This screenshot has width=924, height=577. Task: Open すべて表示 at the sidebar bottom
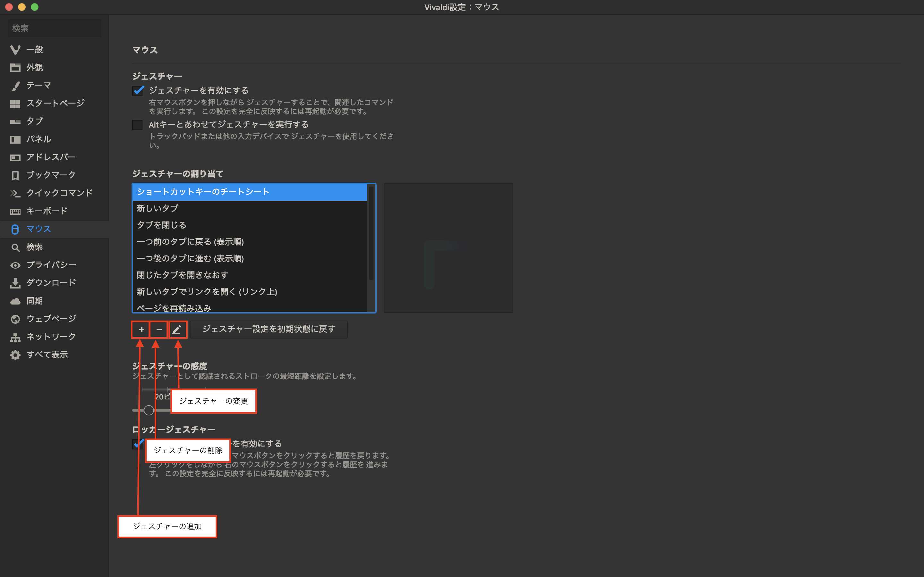click(48, 355)
